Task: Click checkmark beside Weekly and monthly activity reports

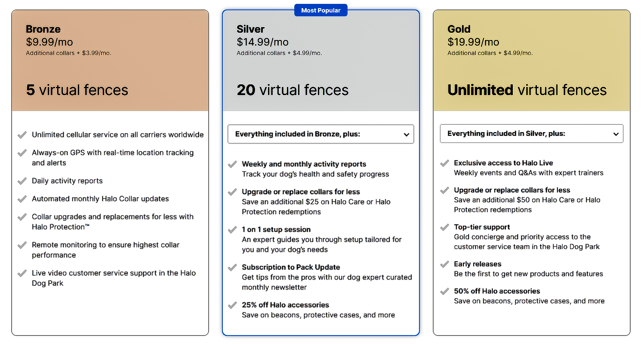Action: [x=232, y=164]
